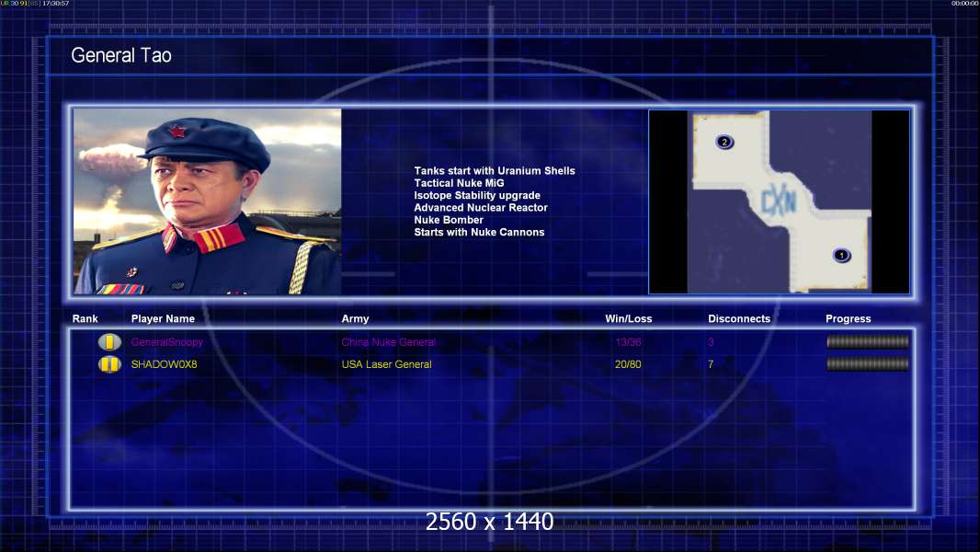The height and width of the screenshot is (552, 980).
Task: Click the "General Tao" title text
Action: point(121,55)
